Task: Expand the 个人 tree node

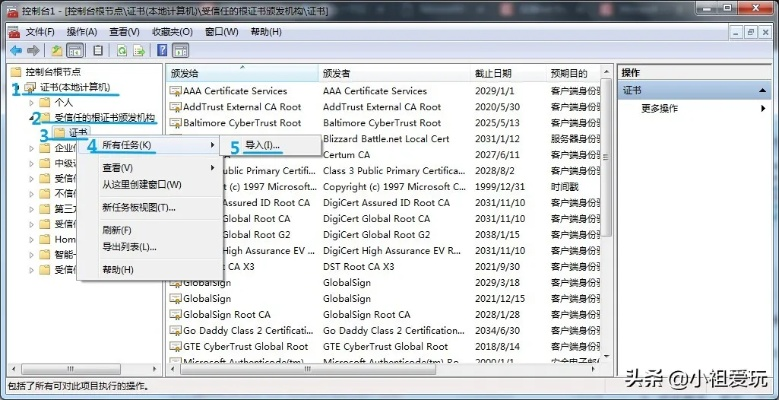Action: (x=31, y=103)
